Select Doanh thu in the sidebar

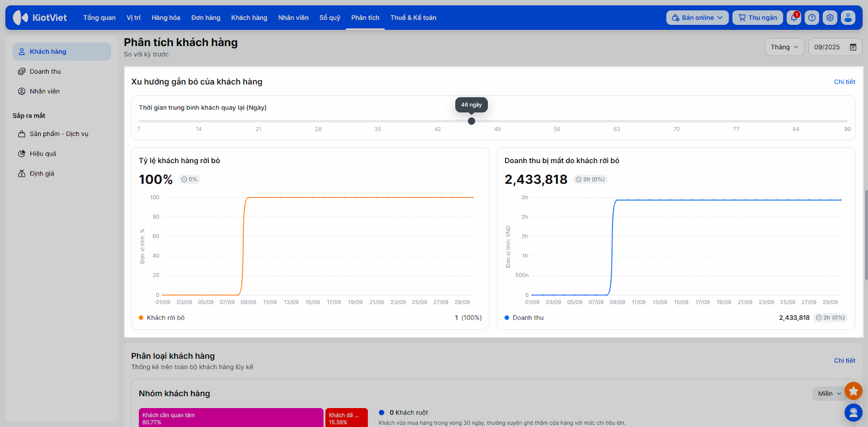45,72
